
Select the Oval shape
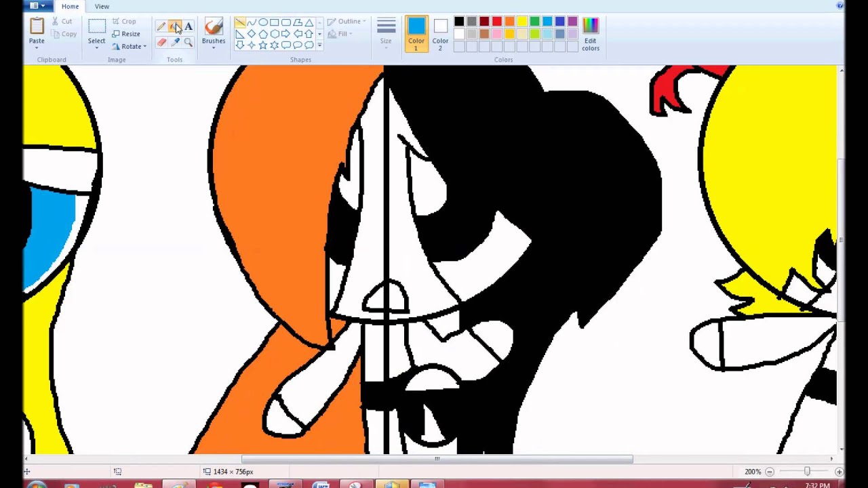coord(263,22)
